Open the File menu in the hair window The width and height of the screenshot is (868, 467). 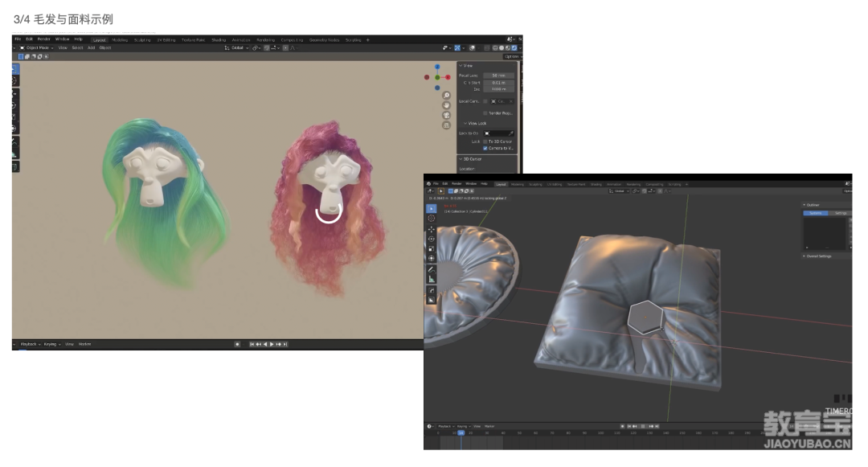(18, 39)
